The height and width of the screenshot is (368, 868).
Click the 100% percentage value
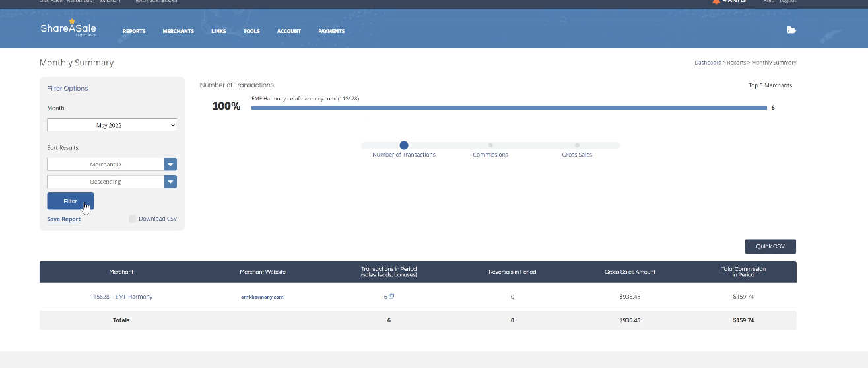coord(226,106)
